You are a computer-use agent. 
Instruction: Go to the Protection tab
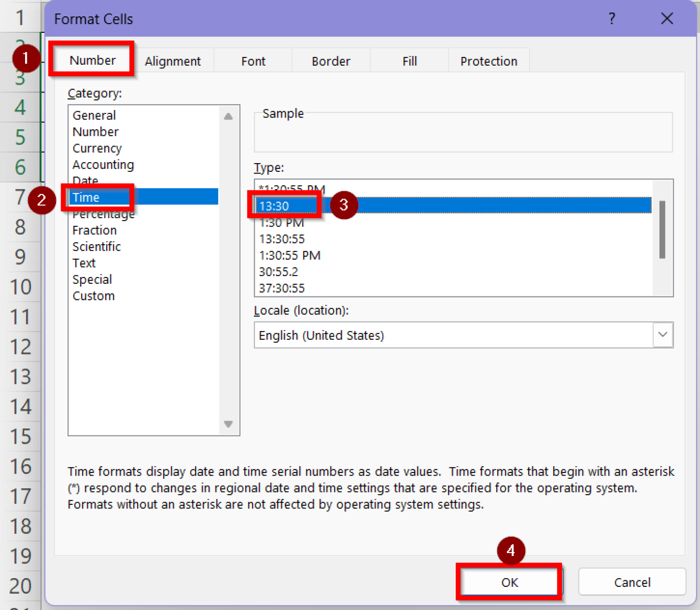click(x=489, y=61)
